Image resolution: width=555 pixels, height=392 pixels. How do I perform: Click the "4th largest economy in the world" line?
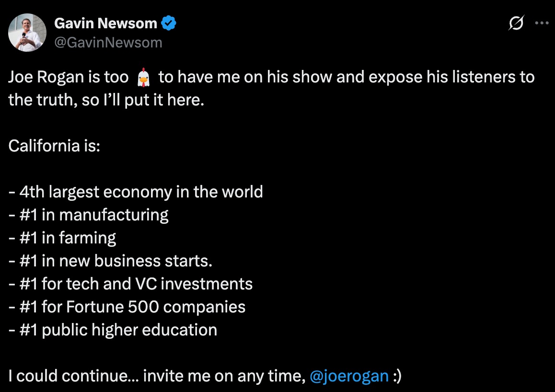(141, 192)
